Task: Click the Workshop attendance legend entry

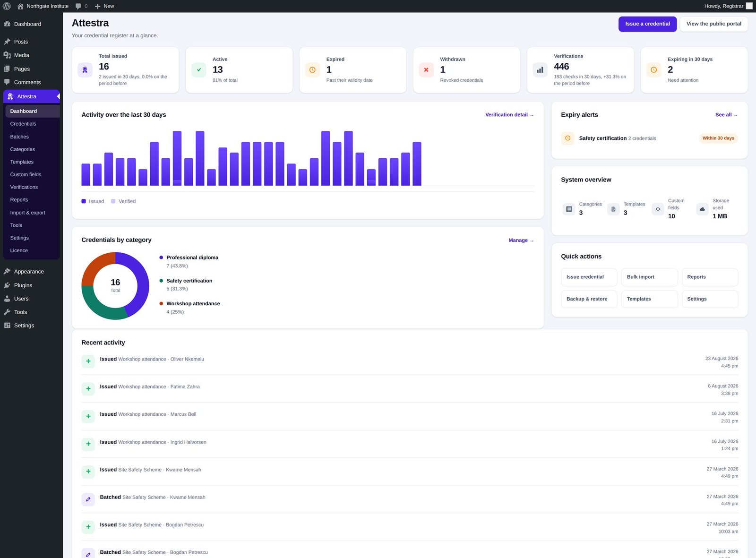Action: click(193, 304)
